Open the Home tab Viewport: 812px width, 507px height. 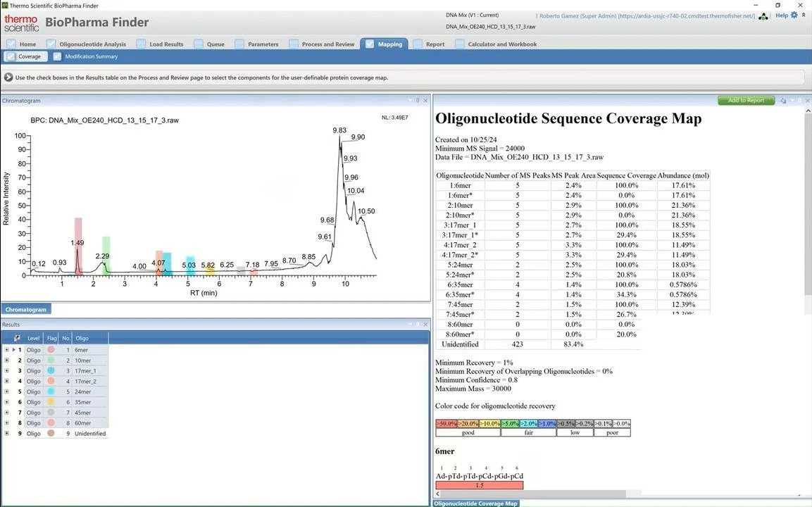pyautogui.click(x=22, y=44)
